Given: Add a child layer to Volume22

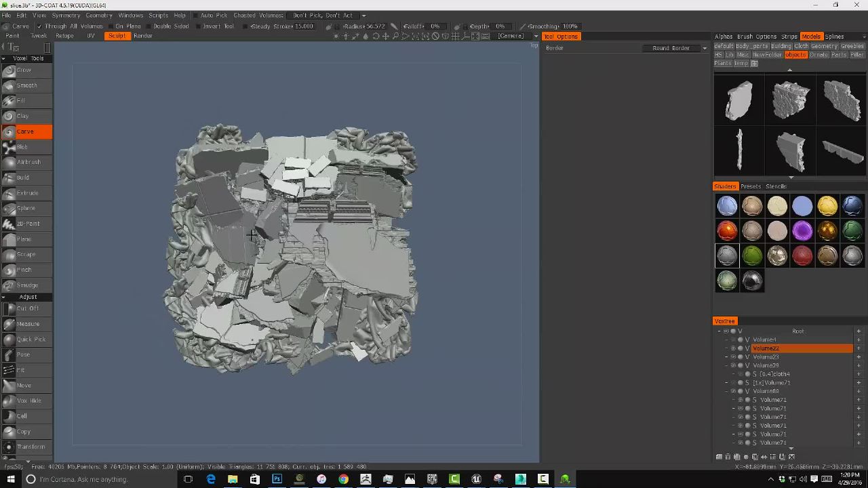Looking at the screenshot, I should 859,348.
